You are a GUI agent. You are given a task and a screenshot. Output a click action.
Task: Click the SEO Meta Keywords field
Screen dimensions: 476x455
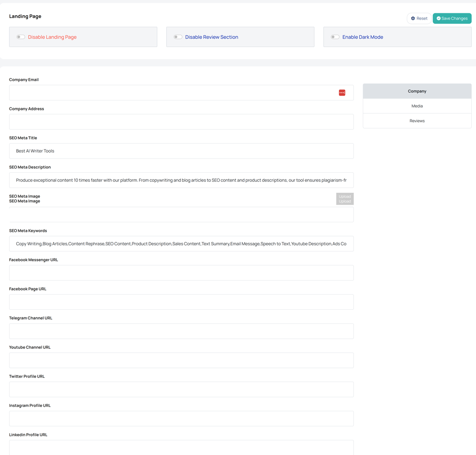181,244
